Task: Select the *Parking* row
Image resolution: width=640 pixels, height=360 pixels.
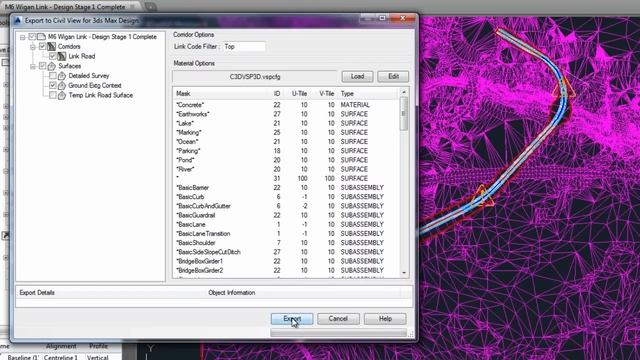Action: [x=287, y=151]
